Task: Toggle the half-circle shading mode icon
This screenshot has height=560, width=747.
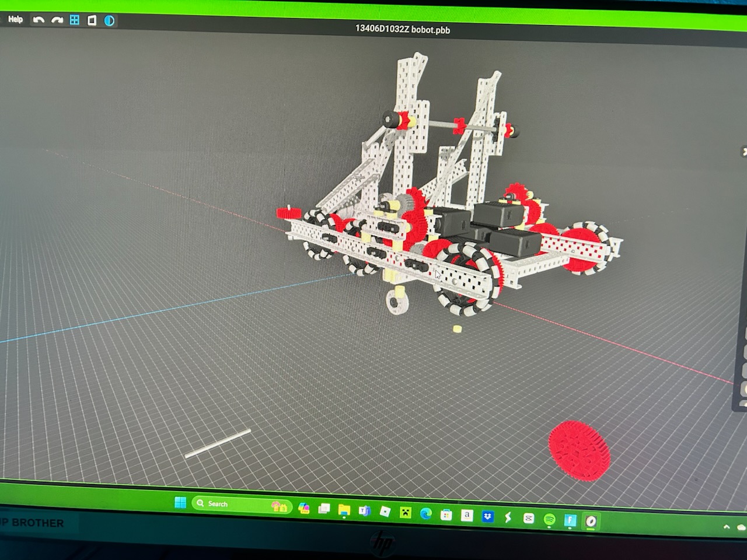Action: [x=109, y=20]
